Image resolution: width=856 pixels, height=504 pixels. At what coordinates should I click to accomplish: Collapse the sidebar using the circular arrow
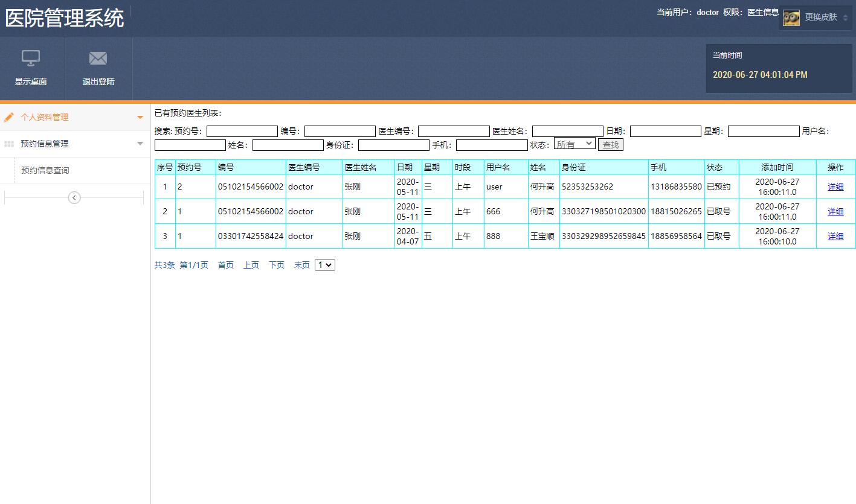coord(74,197)
